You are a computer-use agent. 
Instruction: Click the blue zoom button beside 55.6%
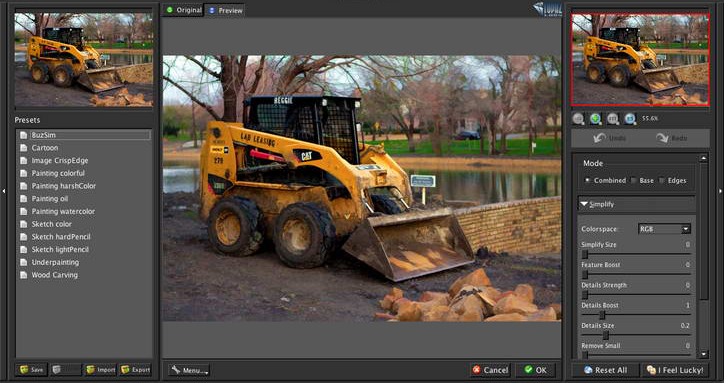click(x=630, y=119)
